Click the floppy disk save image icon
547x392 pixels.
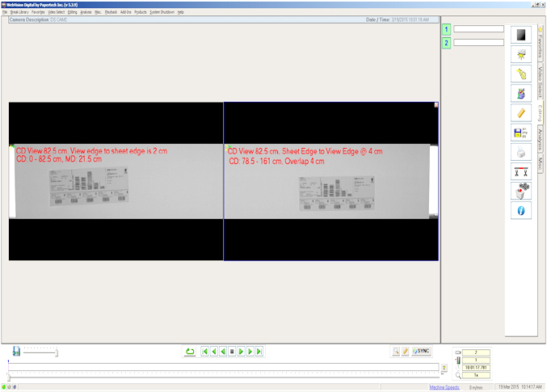click(x=521, y=133)
